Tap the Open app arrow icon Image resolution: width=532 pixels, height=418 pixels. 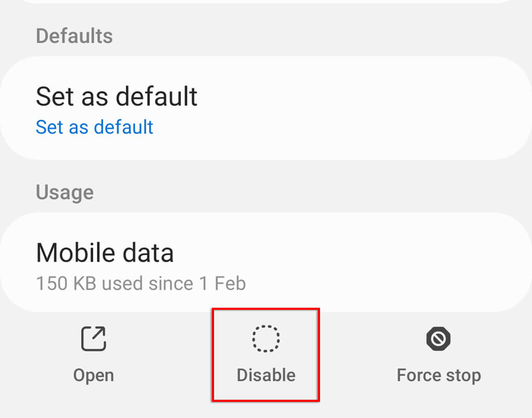click(94, 338)
